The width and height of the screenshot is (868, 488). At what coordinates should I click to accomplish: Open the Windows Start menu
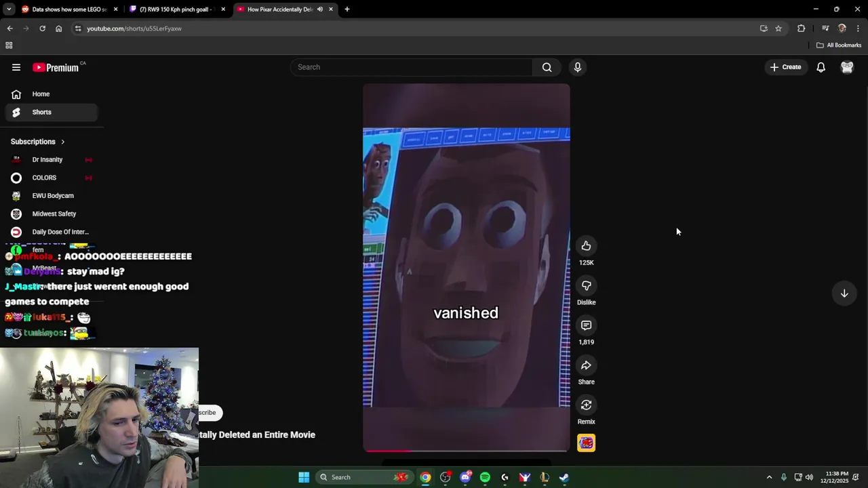coord(304,477)
